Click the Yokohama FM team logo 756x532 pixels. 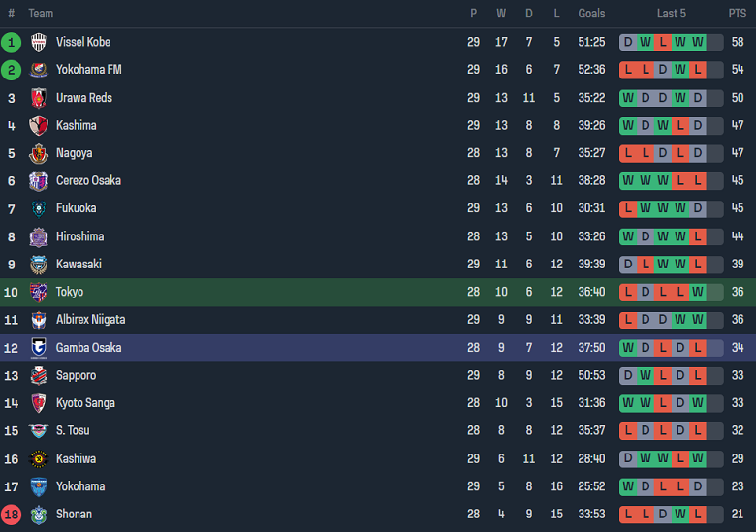click(39, 70)
